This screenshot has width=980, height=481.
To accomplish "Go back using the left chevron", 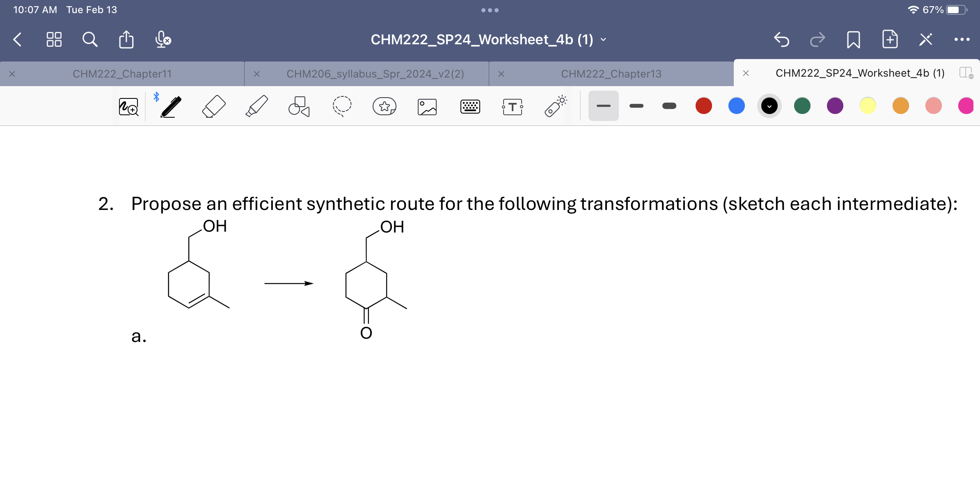I will coord(17,40).
